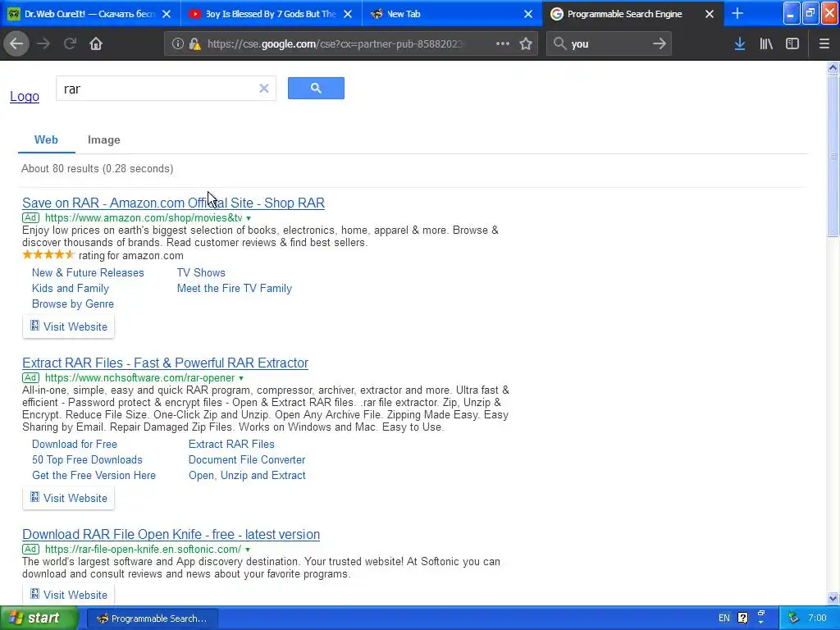Click the browser Forward arrow
The height and width of the screenshot is (630, 840).
click(43, 43)
